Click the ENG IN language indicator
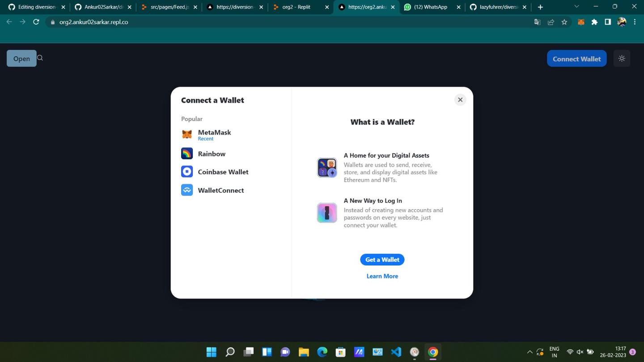Image resolution: width=644 pixels, height=362 pixels. click(x=554, y=352)
